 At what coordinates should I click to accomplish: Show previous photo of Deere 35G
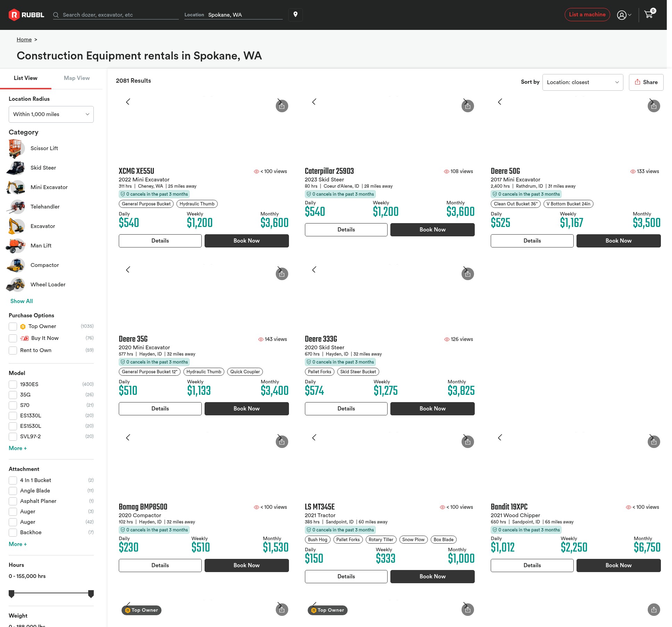[x=128, y=270]
